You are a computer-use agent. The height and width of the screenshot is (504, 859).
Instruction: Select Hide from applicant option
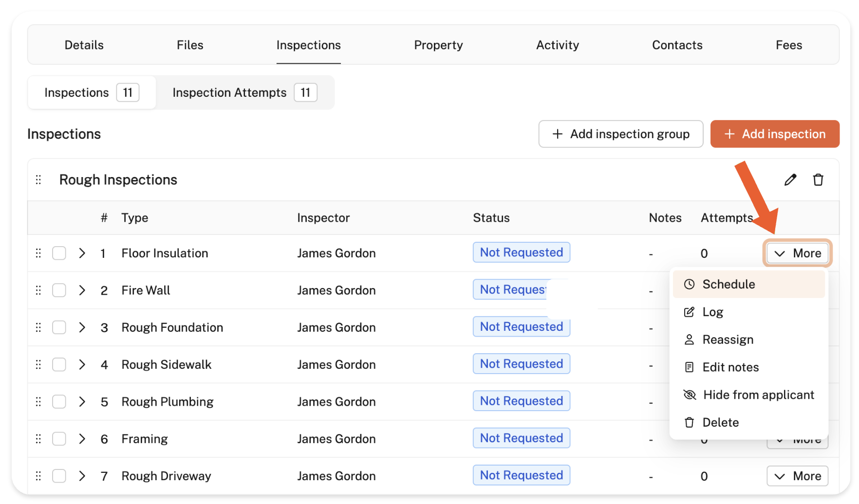point(758,395)
